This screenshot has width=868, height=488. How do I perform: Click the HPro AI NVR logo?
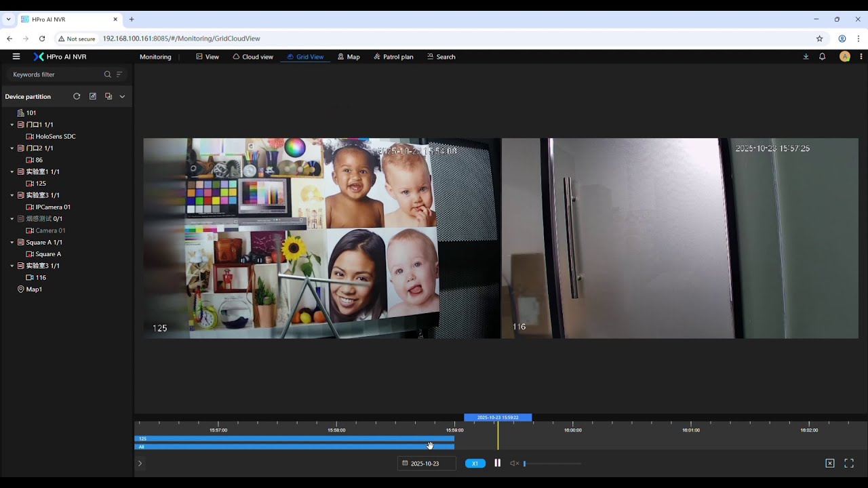(60, 57)
